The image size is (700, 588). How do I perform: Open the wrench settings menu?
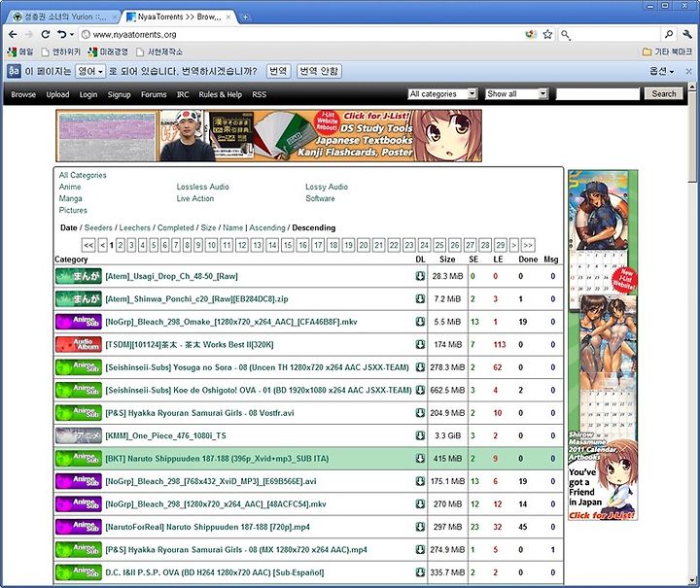pos(687,34)
